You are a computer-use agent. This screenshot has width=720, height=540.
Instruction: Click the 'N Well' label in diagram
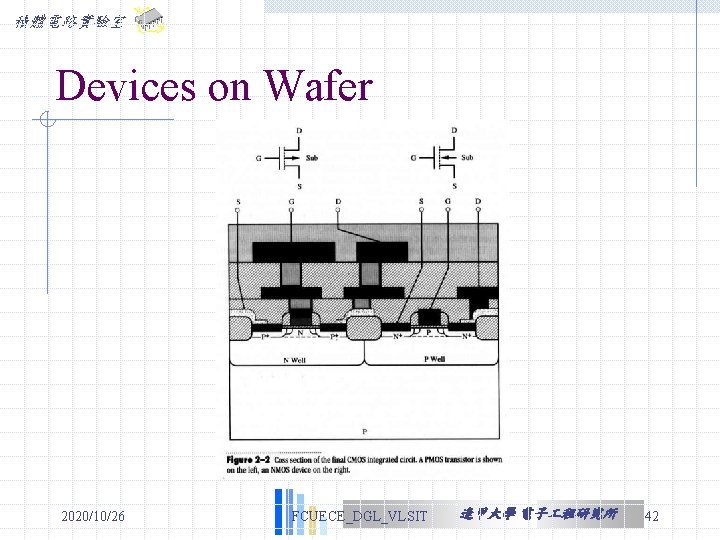pos(294,360)
